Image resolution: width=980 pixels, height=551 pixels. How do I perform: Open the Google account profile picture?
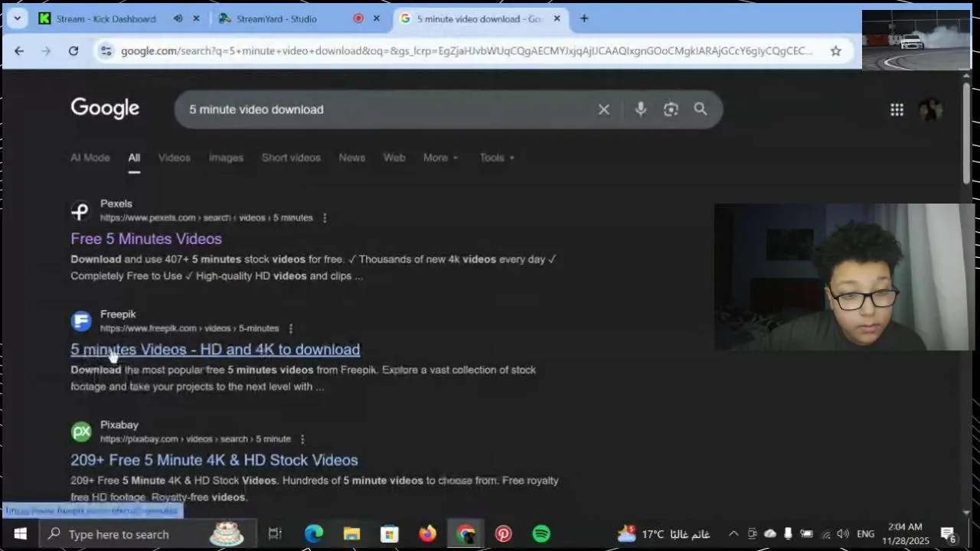931,109
